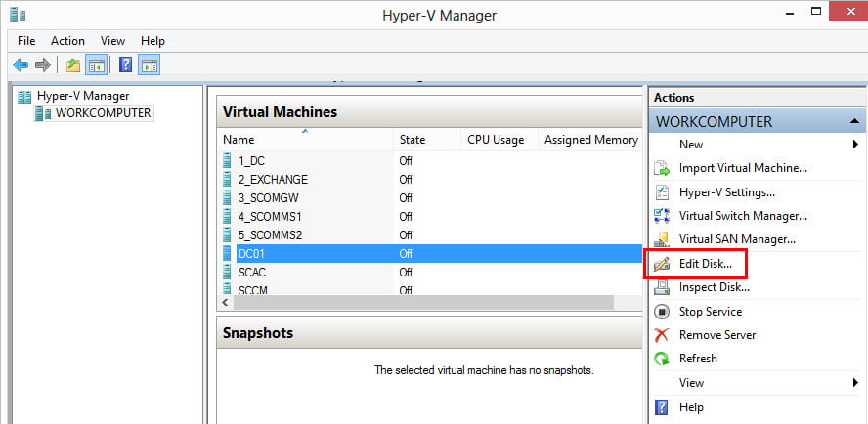Click the Forward arrow toolbar icon
The width and height of the screenshot is (868, 424).
[x=42, y=65]
